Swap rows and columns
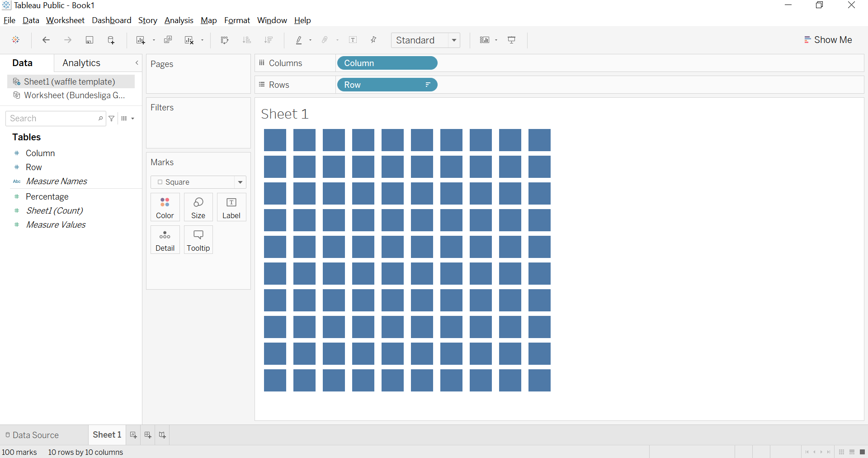868x458 pixels. pyautogui.click(x=225, y=40)
